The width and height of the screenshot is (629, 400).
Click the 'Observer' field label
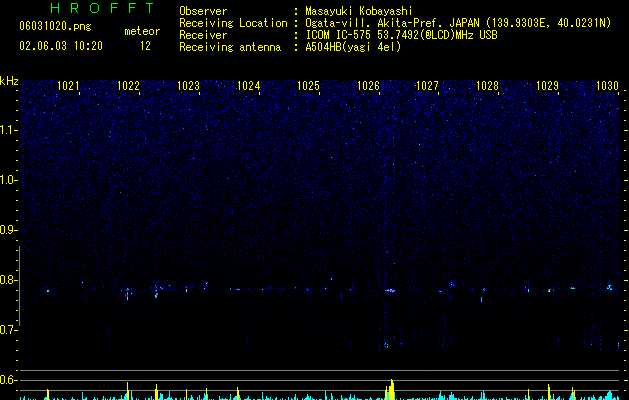point(203,11)
